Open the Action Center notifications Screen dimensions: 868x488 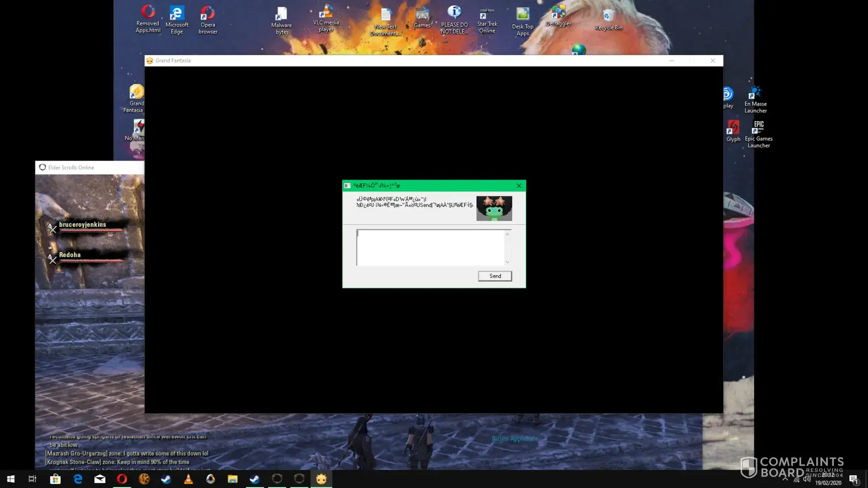[x=853, y=479]
